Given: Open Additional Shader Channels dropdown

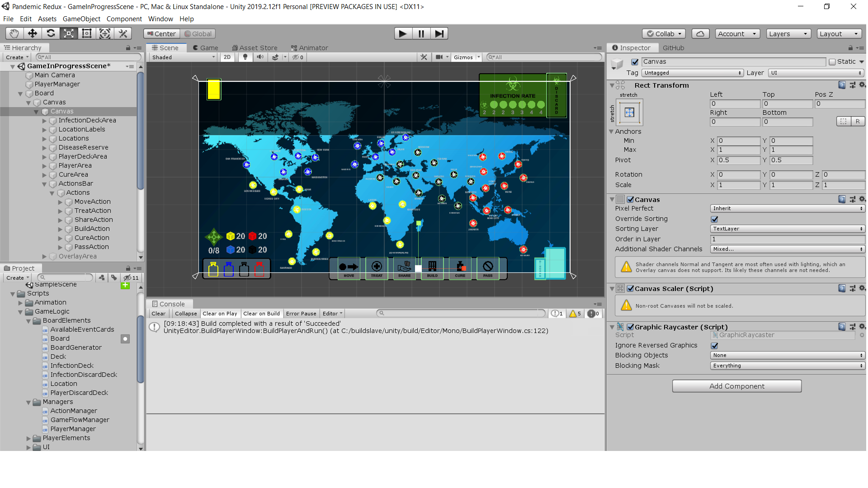Looking at the screenshot, I should coord(788,249).
